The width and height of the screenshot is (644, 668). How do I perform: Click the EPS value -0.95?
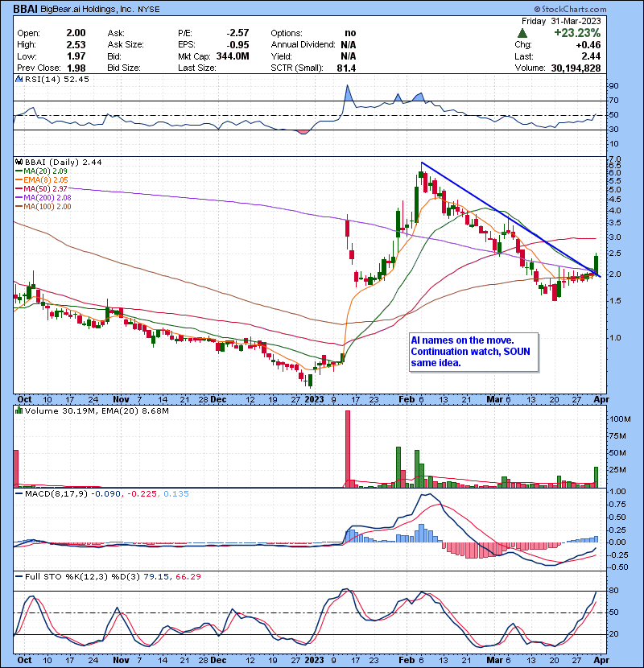coord(237,45)
